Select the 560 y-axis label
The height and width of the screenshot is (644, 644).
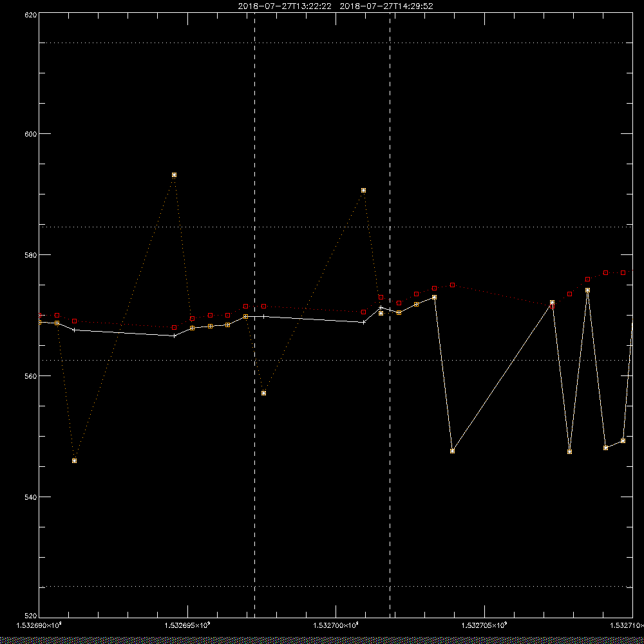pyautogui.click(x=31, y=376)
